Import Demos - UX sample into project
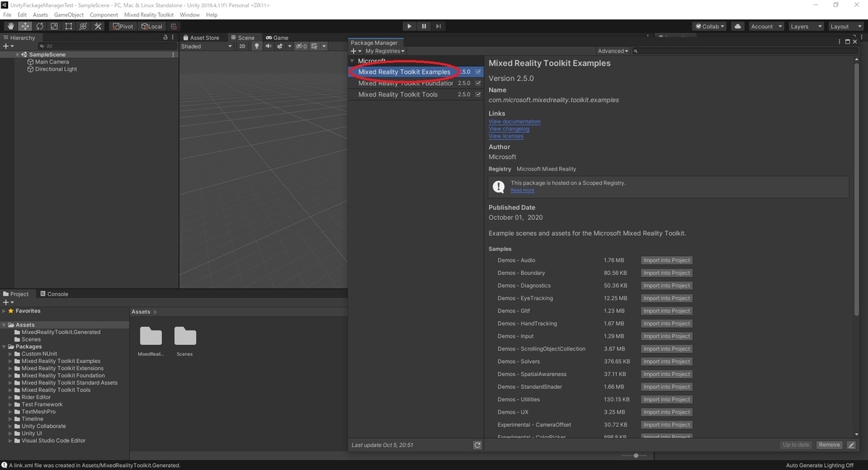Viewport: 868px width, 470px height. coord(666,412)
